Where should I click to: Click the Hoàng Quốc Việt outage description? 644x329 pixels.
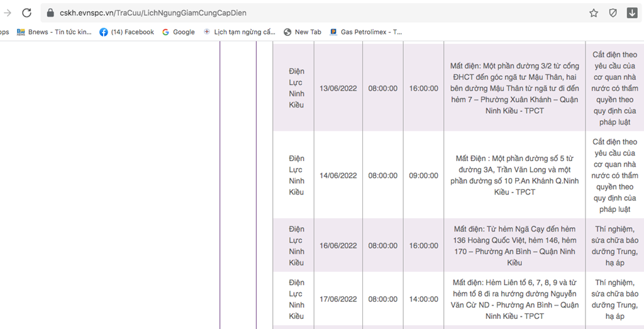[x=514, y=246]
